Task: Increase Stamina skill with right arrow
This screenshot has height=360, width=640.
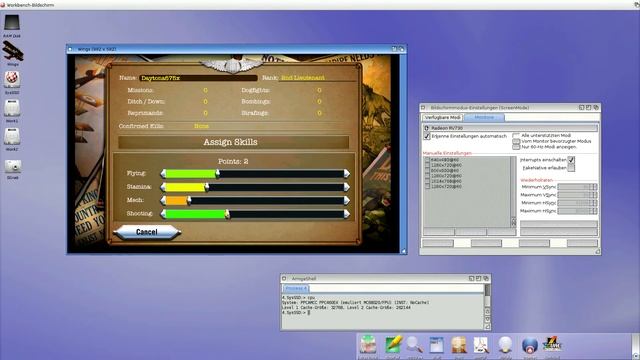Action: [x=347, y=187]
